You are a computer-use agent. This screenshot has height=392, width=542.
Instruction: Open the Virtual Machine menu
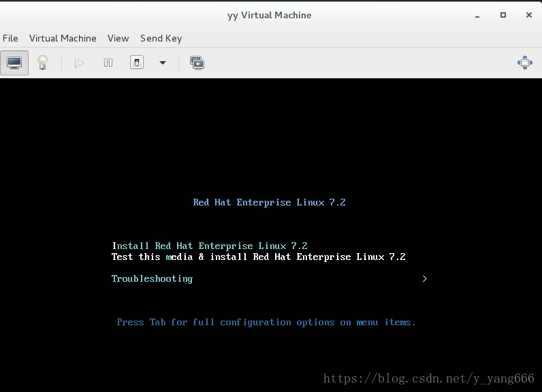pos(63,38)
